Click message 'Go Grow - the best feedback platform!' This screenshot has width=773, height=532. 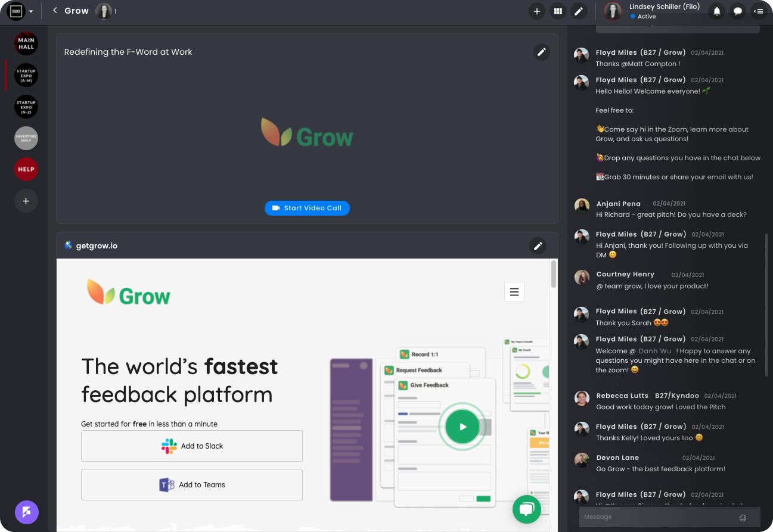coord(661,469)
